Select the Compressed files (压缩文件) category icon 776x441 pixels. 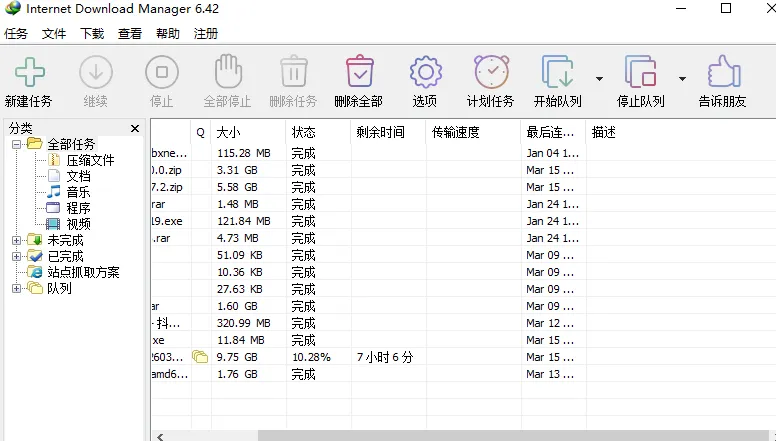click(54, 160)
